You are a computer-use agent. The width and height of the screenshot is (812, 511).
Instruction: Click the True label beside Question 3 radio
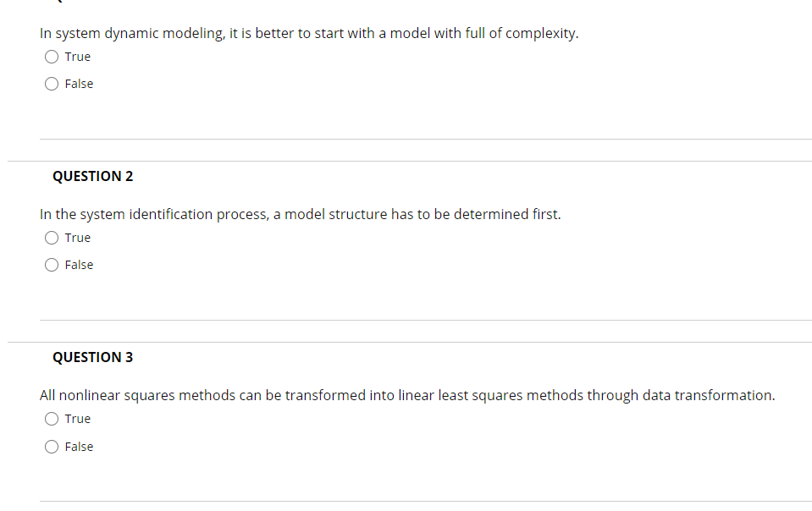(79, 419)
